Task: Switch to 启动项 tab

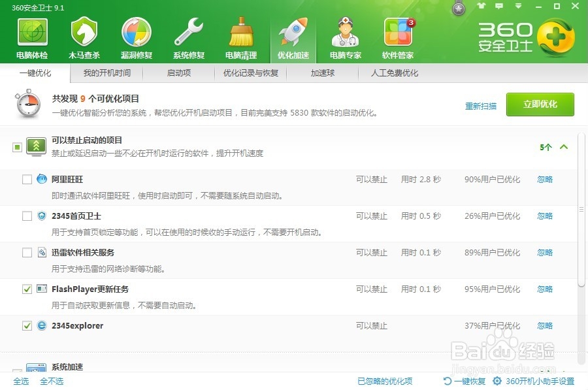Action: click(179, 73)
